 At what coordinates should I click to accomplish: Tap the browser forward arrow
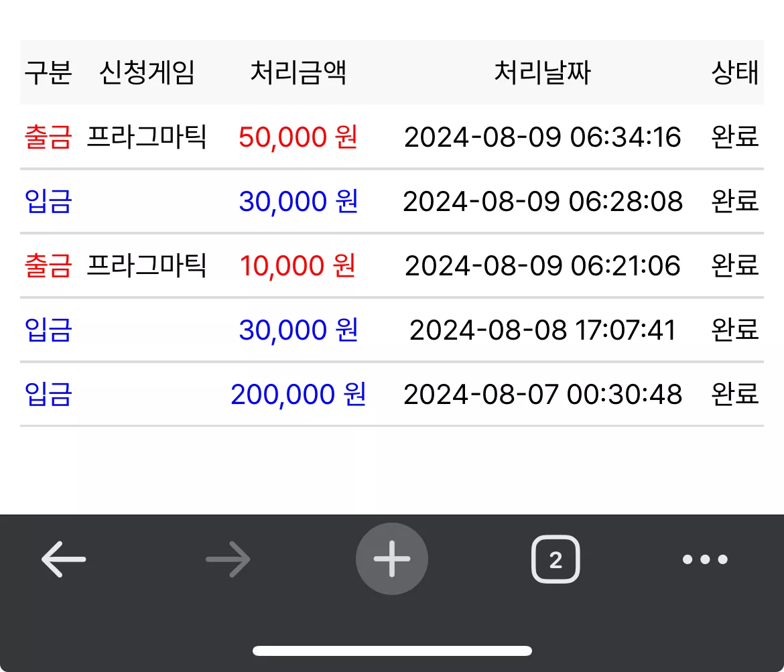[228, 559]
